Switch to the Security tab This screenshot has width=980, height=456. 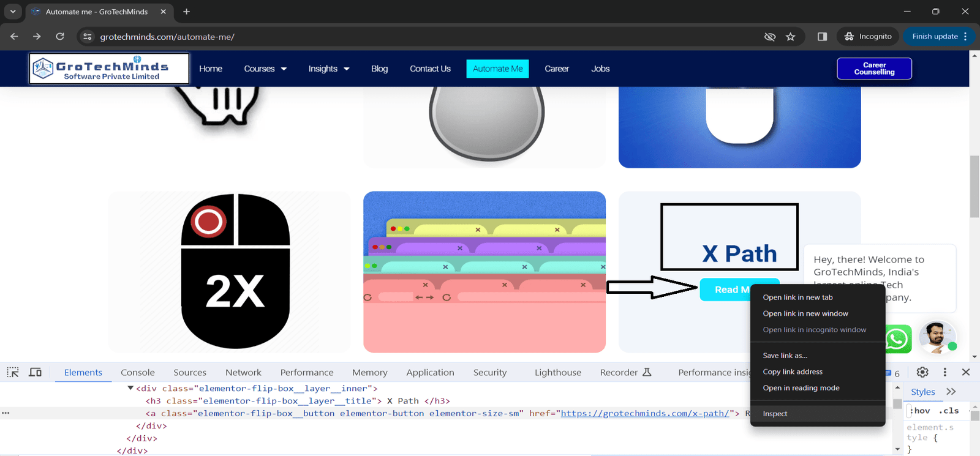(x=490, y=372)
